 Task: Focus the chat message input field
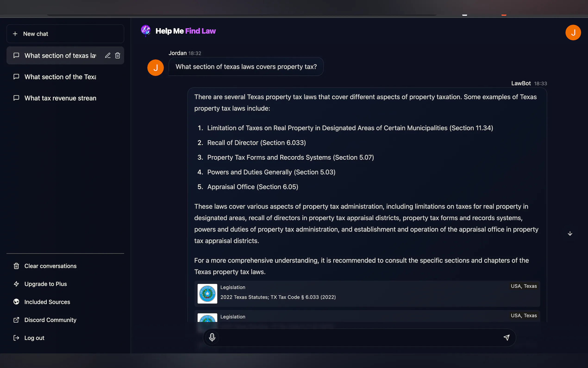pyautogui.click(x=360, y=338)
